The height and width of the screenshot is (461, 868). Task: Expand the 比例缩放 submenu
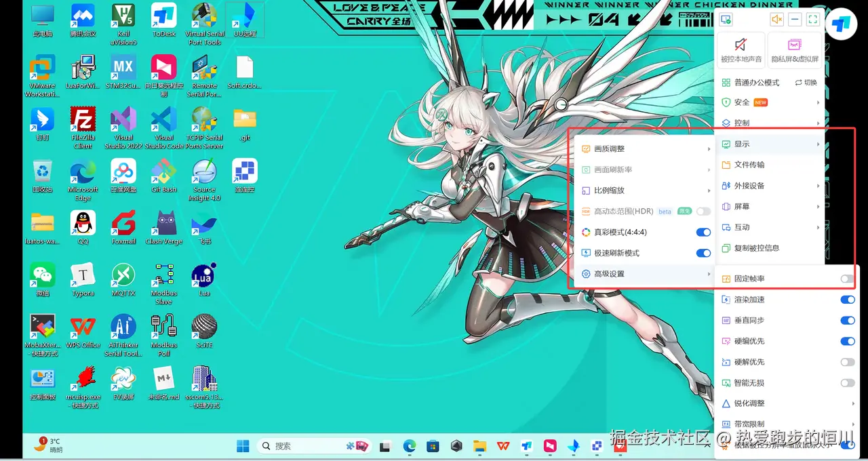(645, 191)
